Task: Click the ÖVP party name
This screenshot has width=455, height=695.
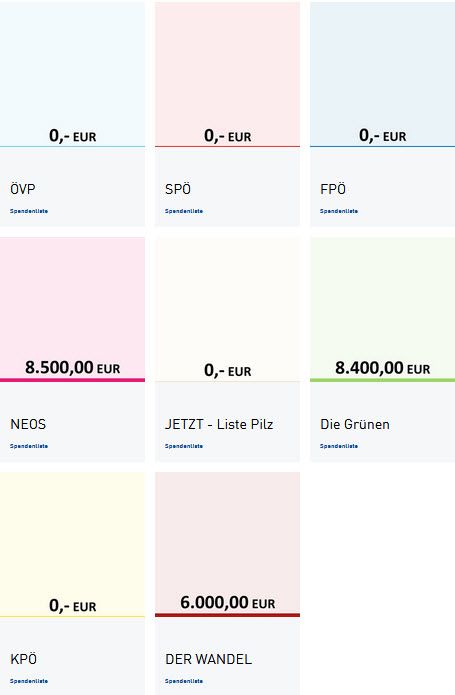Action: pos(23,189)
